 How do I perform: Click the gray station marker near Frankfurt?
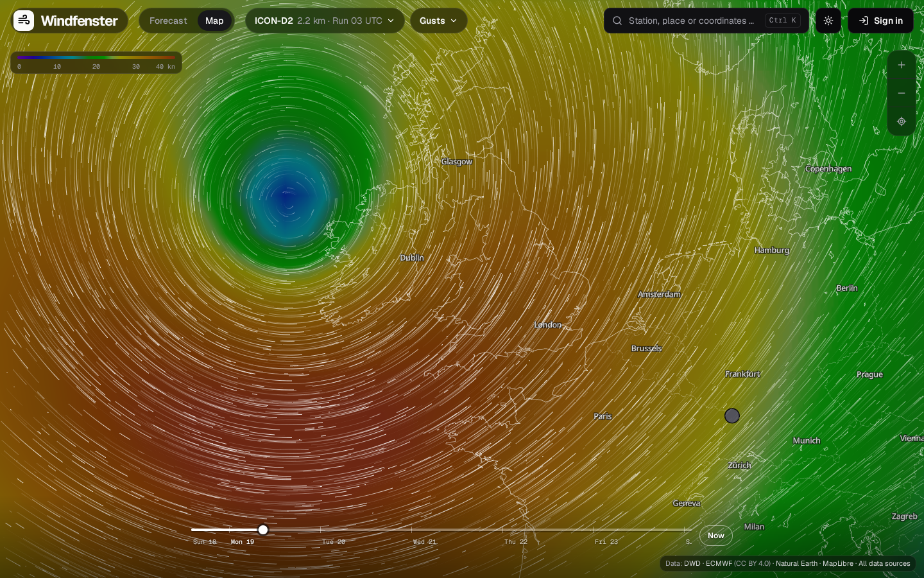[732, 416]
